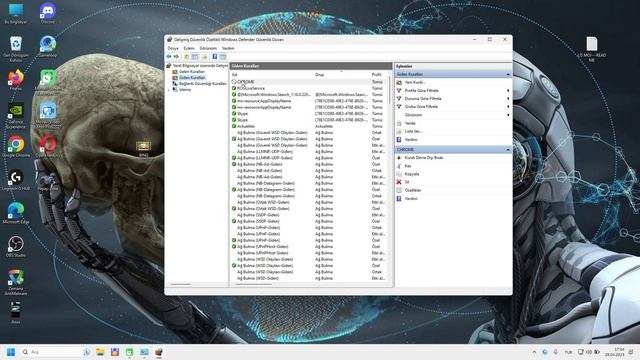This screenshot has height=360, width=640.
Task: Open File Explorer from the taskbar
Action: click(100, 352)
